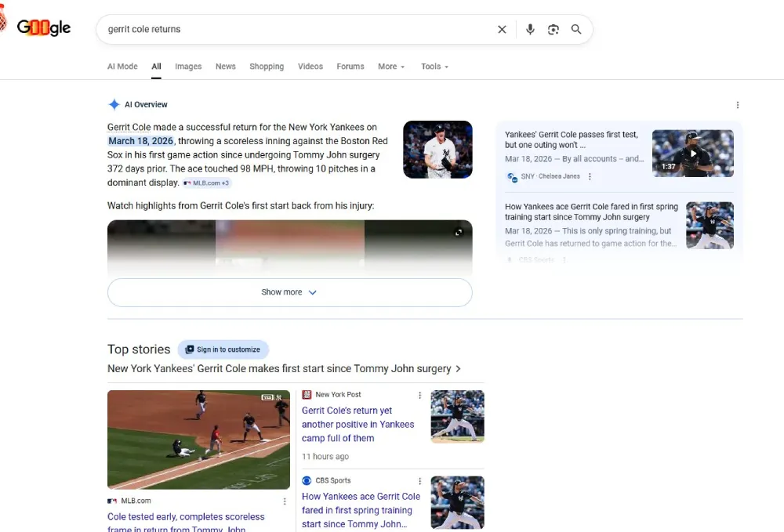Open more options for New York Post story

[419, 396]
